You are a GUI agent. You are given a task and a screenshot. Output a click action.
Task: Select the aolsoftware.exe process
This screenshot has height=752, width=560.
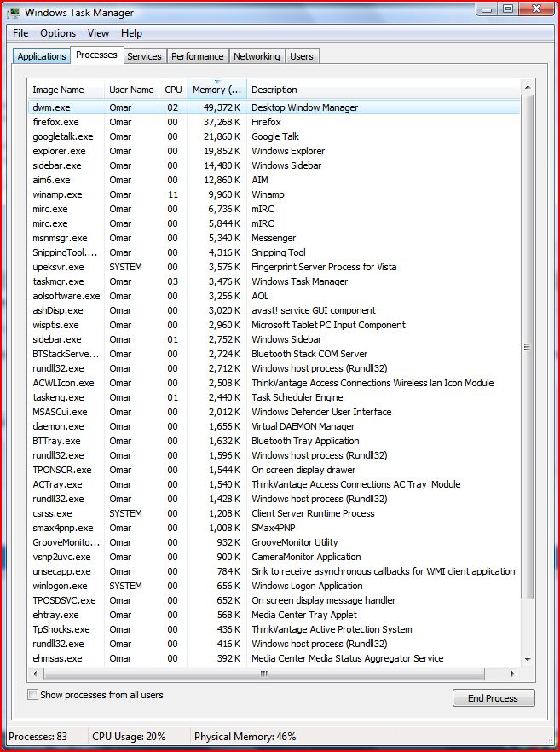pos(274,296)
